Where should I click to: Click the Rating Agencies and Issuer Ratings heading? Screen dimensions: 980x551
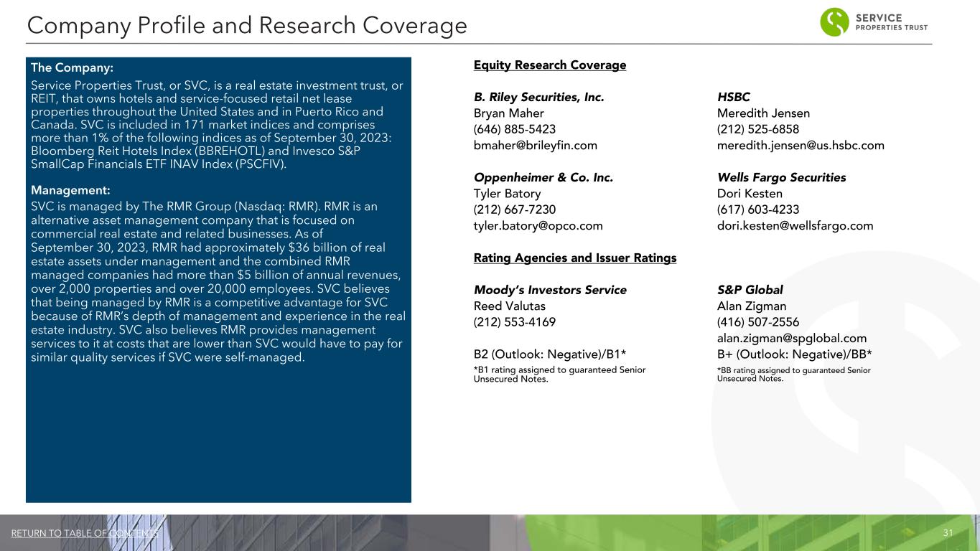point(575,258)
